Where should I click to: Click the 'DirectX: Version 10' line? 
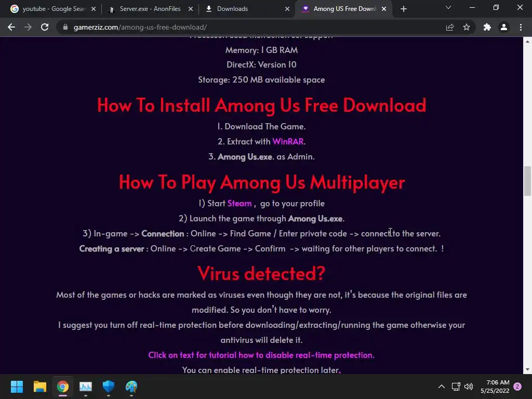coord(262,64)
